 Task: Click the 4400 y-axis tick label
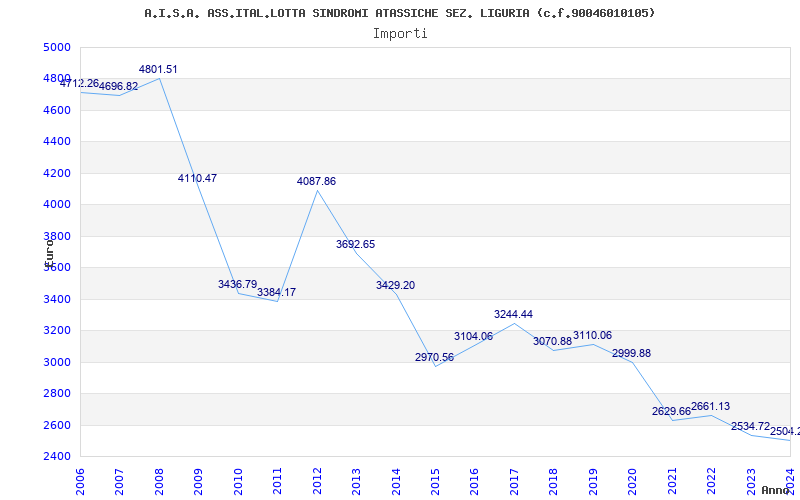57,142
